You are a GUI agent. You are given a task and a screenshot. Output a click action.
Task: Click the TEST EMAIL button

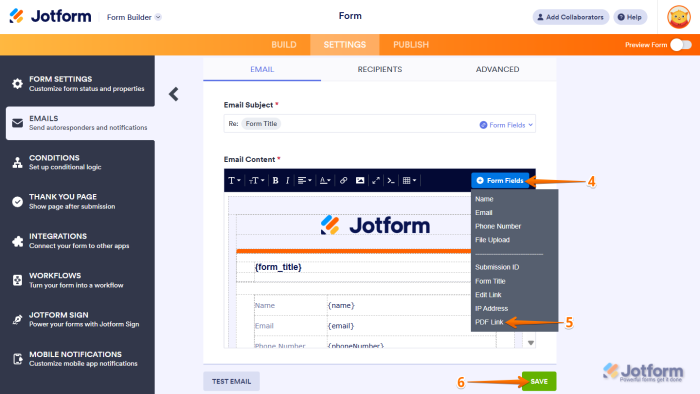click(231, 382)
